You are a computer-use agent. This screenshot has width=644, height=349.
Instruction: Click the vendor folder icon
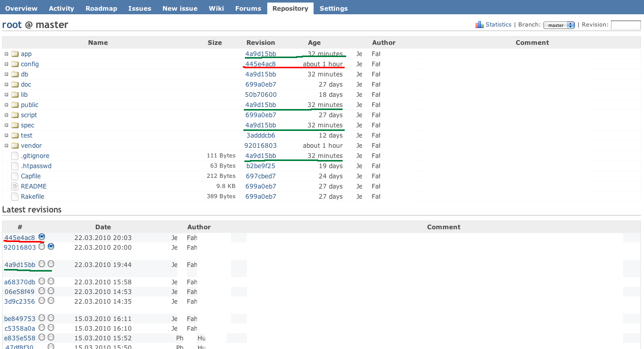pyautogui.click(x=15, y=146)
